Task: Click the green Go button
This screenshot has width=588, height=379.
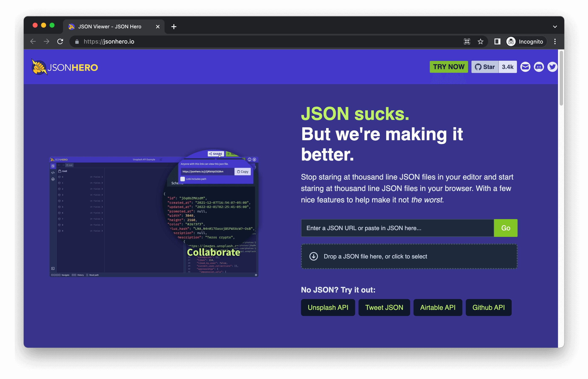Action: tap(506, 228)
